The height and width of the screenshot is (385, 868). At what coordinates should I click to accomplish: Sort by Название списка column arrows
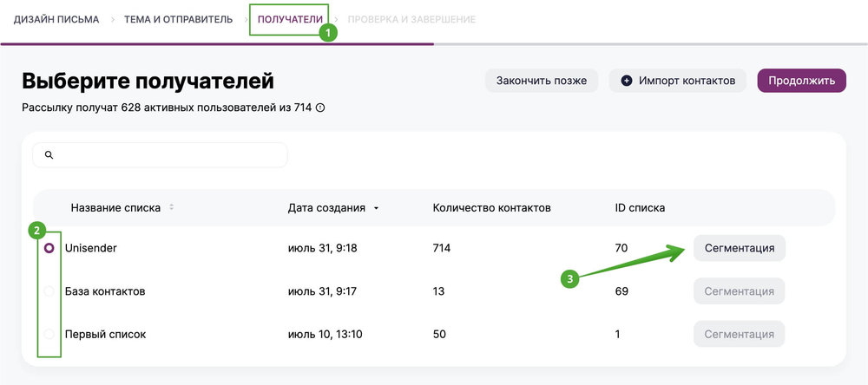coord(172,208)
